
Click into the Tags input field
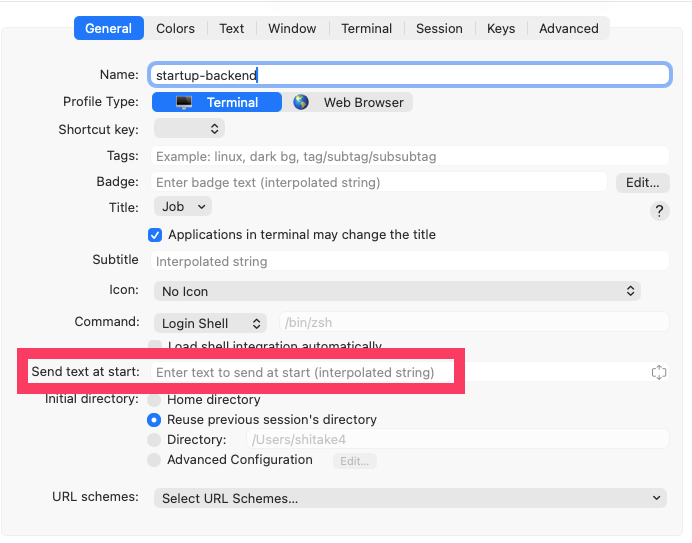click(x=410, y=156)
